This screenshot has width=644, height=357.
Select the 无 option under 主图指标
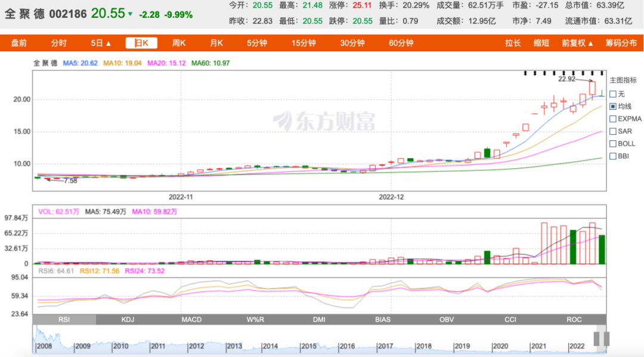613,94
